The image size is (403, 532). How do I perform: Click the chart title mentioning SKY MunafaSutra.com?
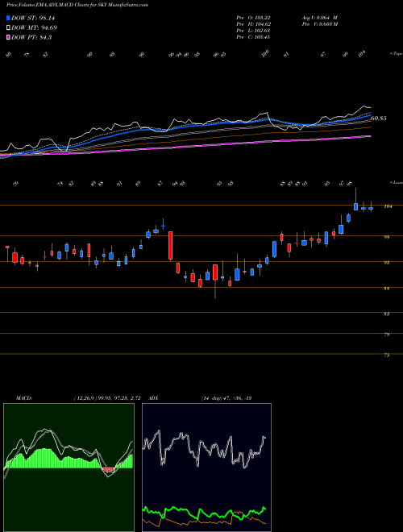(77, 5)
